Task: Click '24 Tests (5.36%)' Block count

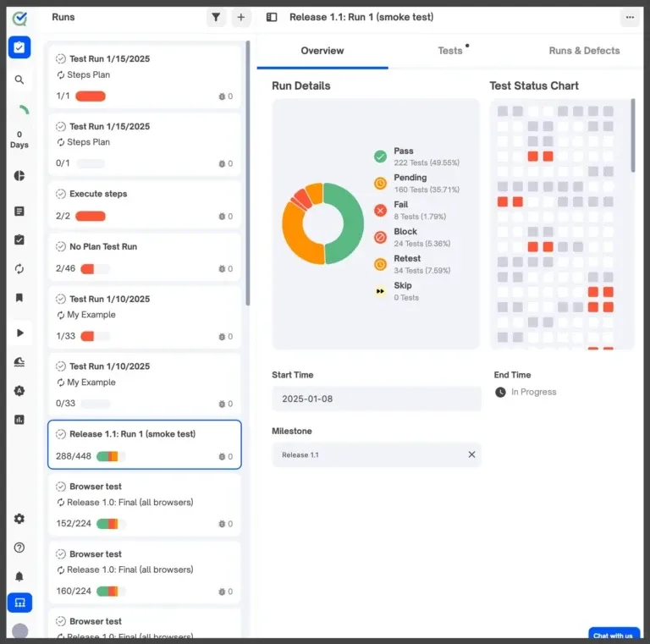Action: [422, 244]
